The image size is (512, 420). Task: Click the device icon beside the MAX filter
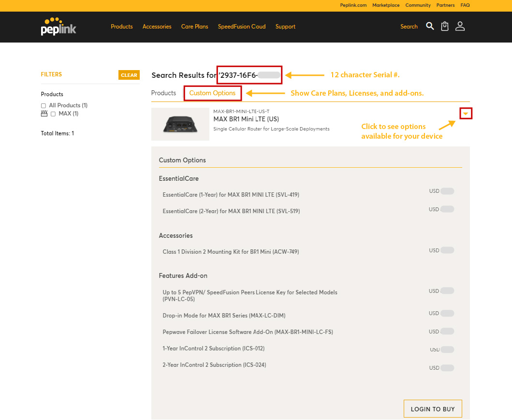click(x=44, y=113)
